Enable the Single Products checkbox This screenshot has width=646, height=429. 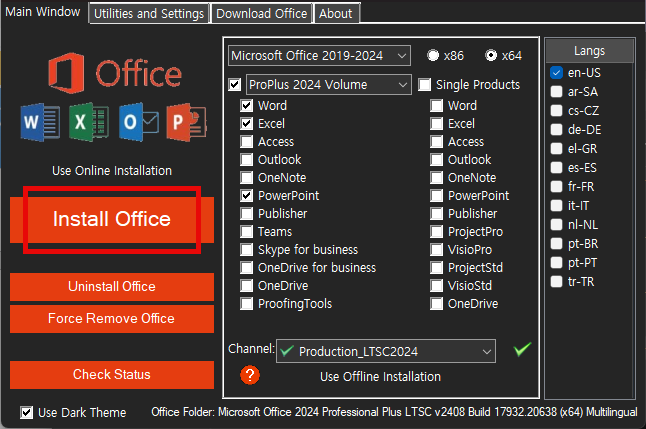click(425, 85)
